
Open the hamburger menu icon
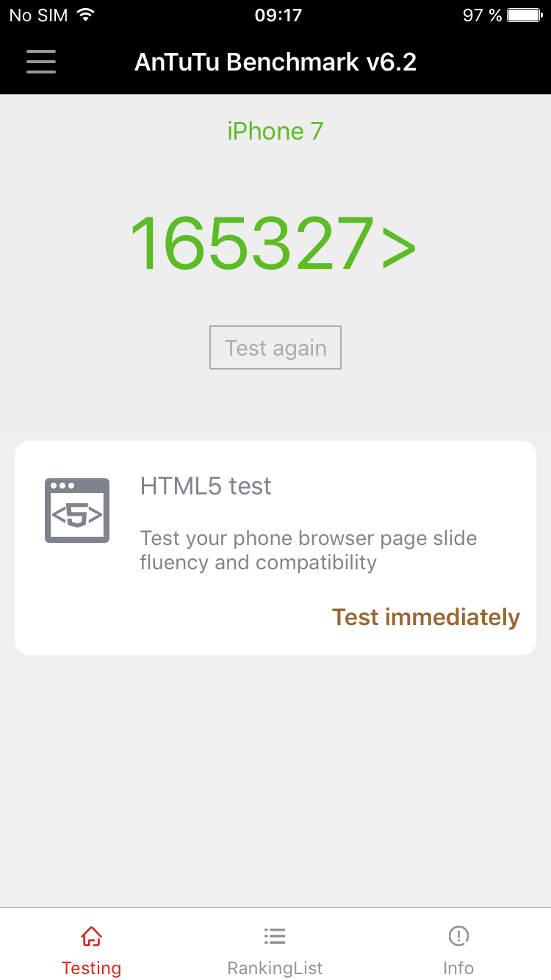point(41,62)
